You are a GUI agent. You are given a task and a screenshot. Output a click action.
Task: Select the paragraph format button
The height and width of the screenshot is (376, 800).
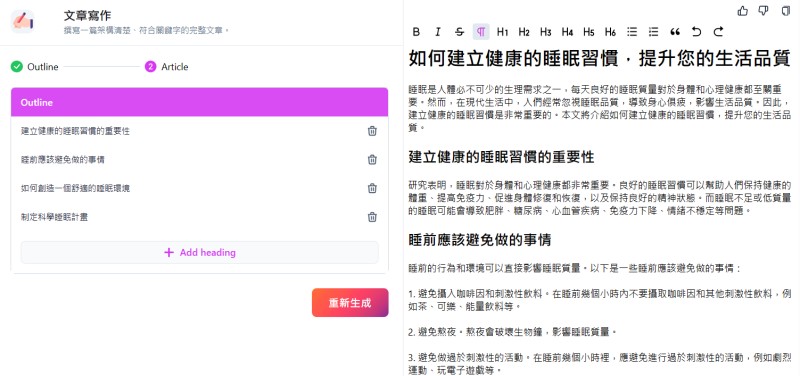[x=481, y=32]
